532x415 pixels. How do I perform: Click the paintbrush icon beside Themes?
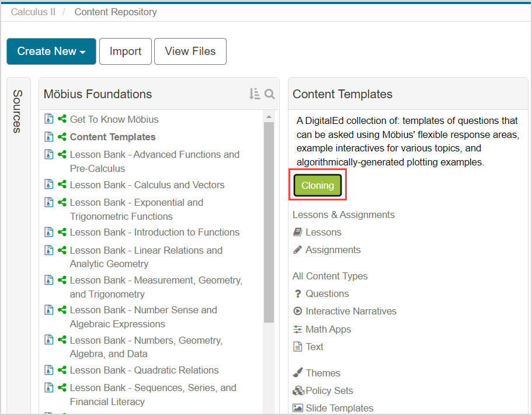click(298, 373)
